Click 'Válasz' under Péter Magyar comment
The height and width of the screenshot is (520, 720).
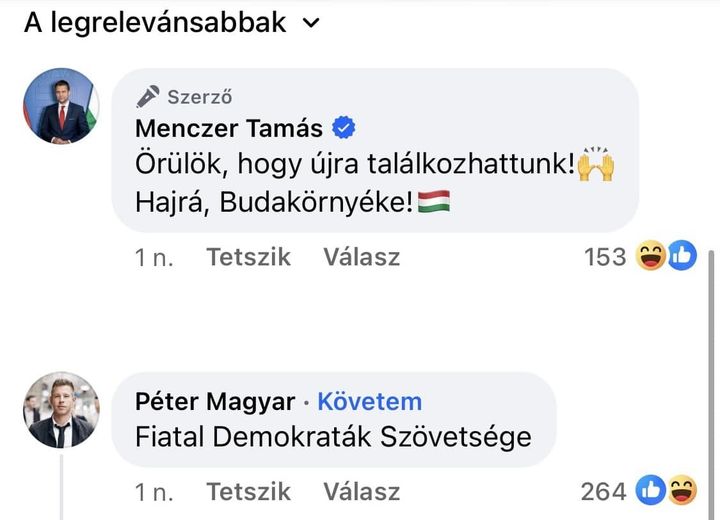(x=361, y=491)
